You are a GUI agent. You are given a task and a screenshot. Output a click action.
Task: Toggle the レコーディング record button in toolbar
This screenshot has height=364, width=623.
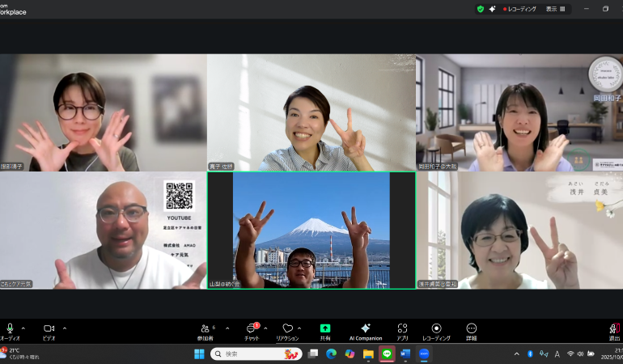coord(436,328)
